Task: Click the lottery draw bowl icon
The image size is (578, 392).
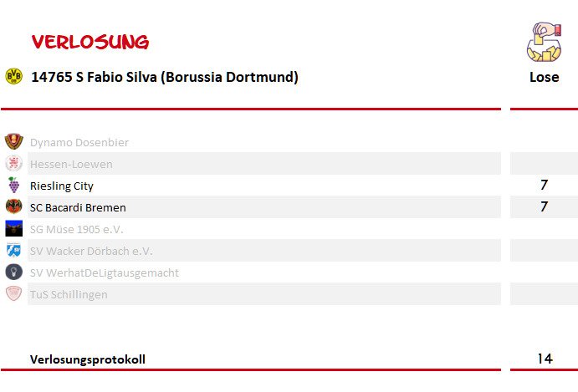Action: click(x=544, y=42)
